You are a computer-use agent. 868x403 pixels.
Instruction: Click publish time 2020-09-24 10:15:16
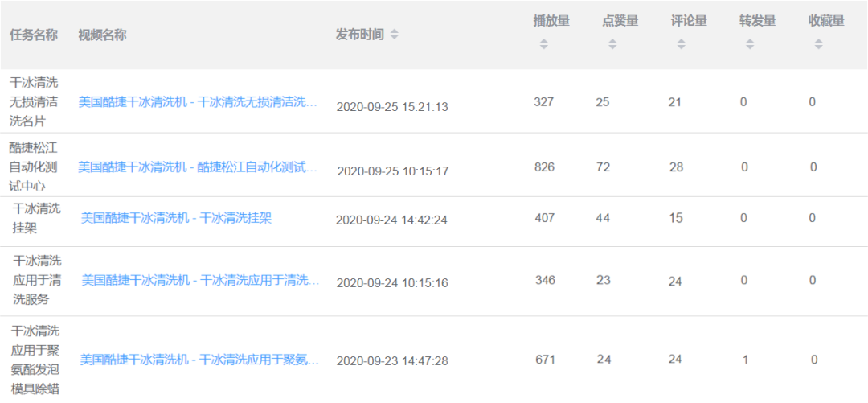pyautogui.click(x=392, y=282)
